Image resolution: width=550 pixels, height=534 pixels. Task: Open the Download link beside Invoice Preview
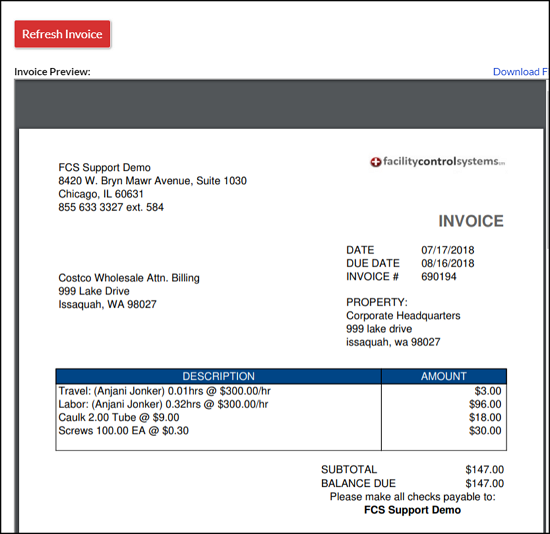[x=520, y=72]
